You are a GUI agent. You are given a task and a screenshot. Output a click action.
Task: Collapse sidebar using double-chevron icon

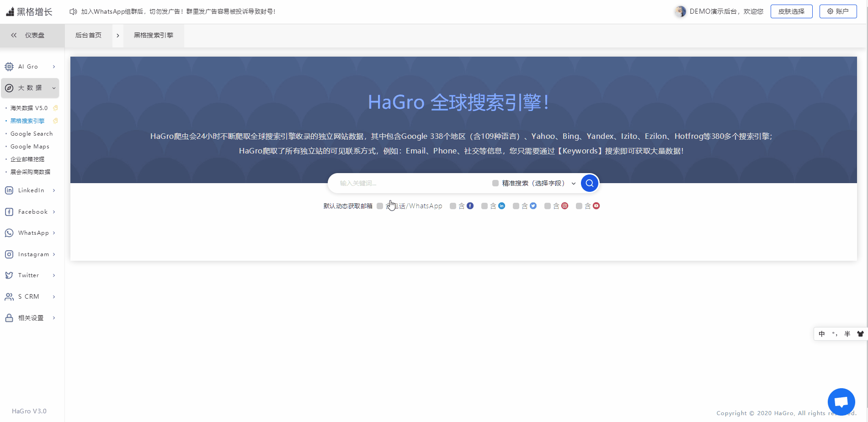click(14, 35)
